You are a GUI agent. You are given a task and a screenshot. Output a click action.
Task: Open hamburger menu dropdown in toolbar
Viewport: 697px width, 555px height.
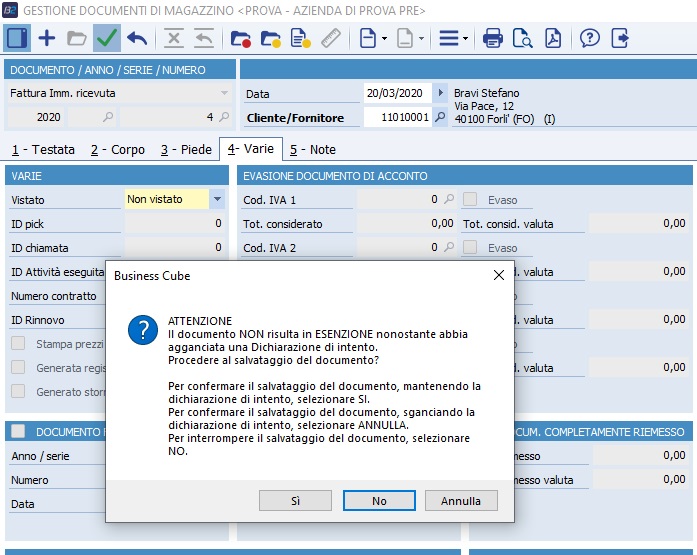453,39
